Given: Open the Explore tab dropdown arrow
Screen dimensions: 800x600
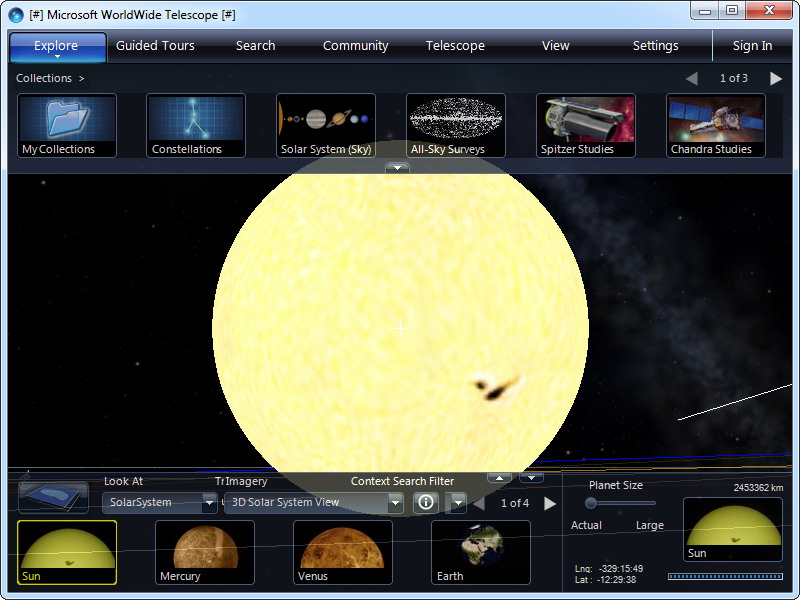Looking at the screenshot, I should tap(57, 57).
